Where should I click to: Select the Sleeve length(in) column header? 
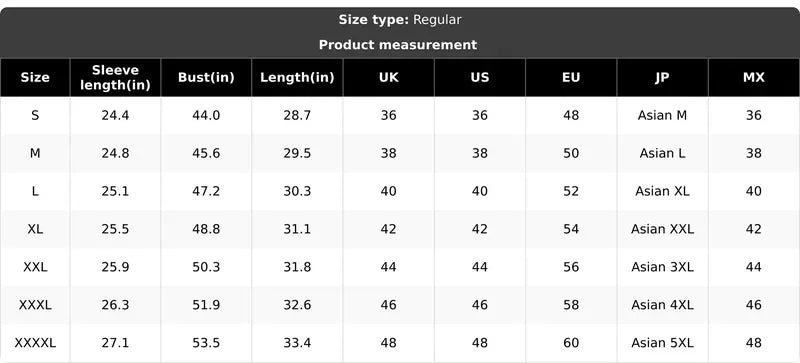point(115,78)
